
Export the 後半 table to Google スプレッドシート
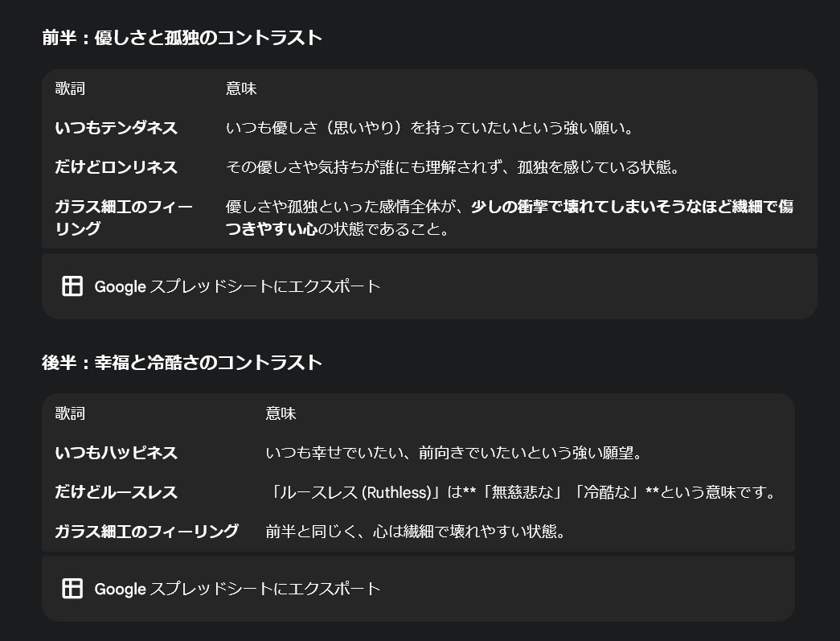pos(237,589)
